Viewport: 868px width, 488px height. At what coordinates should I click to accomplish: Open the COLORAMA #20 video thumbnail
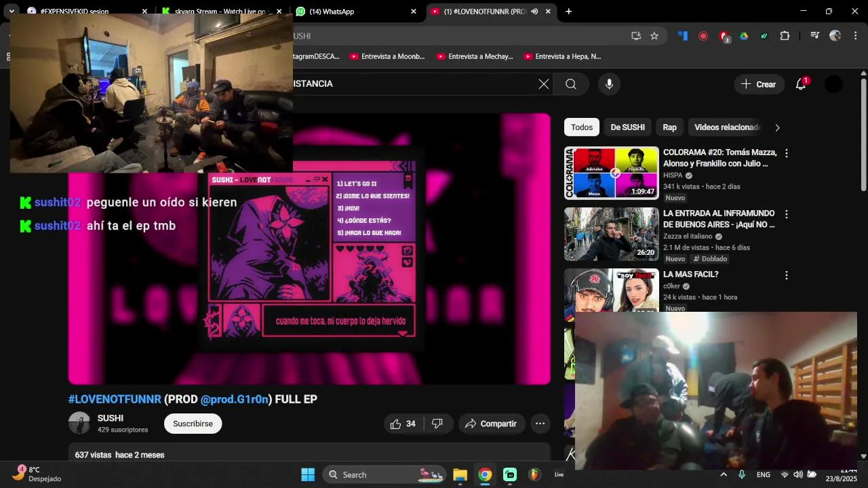(x=612, y=173)
